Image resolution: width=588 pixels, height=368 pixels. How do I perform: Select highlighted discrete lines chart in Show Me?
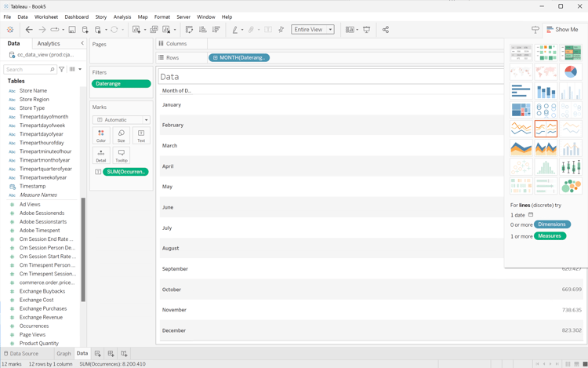coord(546,129)
